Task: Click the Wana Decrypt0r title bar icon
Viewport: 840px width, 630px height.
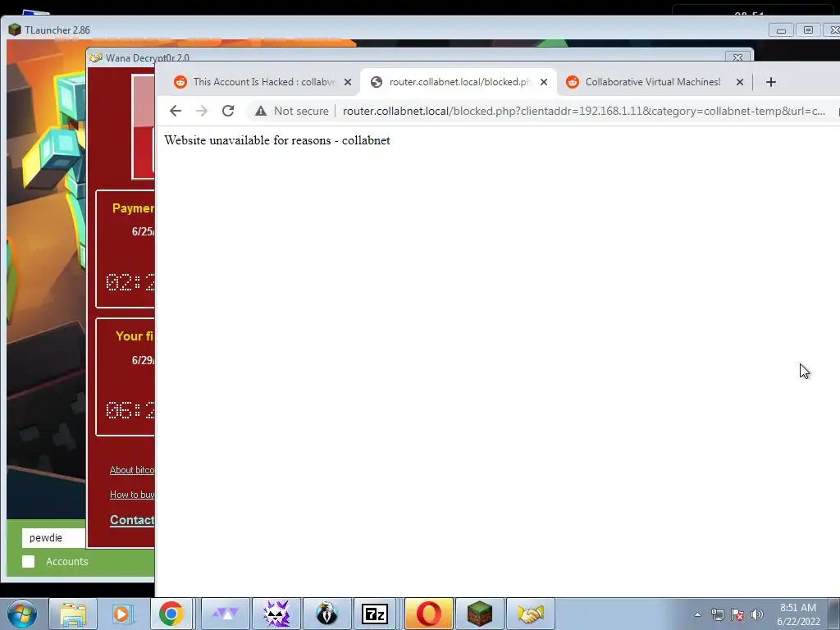Action: (96, 57)
